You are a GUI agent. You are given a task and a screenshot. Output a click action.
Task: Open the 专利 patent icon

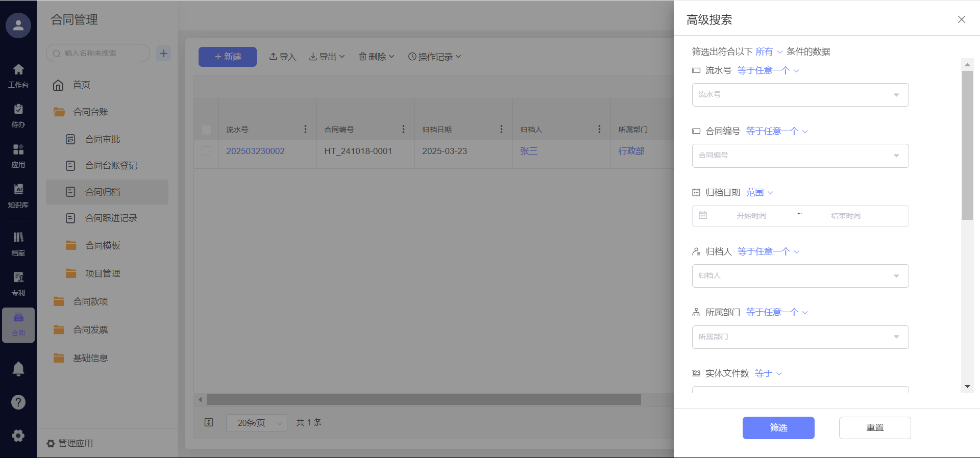click(x=18, y=283)
